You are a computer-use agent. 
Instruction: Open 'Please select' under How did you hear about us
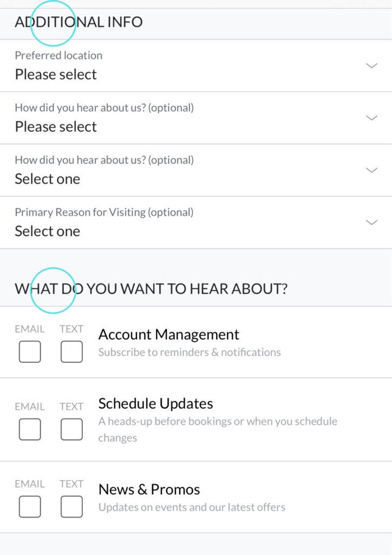(56, 126)
